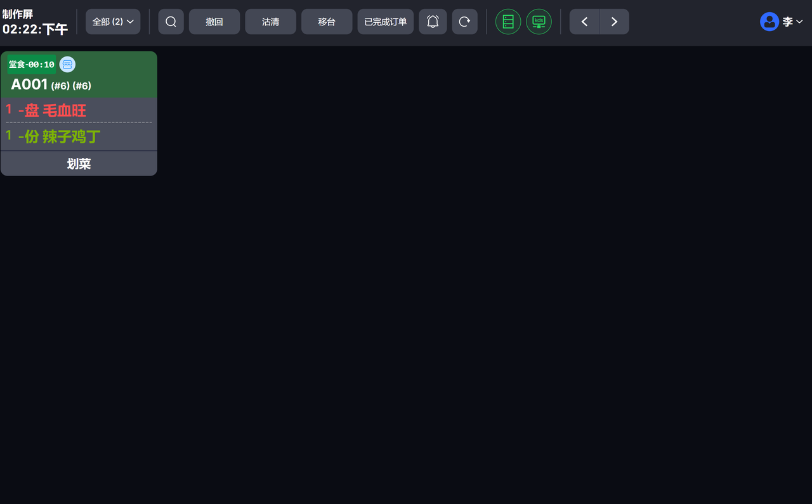The width and height of the screenshot is (812, 504).
Task: Select the 毛血旺 dish row
Action: tap(79, 110)
